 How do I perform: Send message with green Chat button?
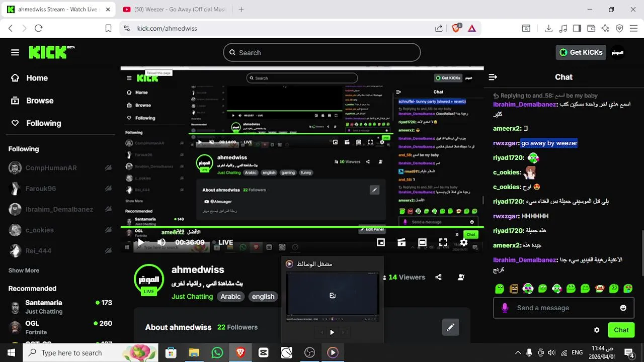(621, 330)
